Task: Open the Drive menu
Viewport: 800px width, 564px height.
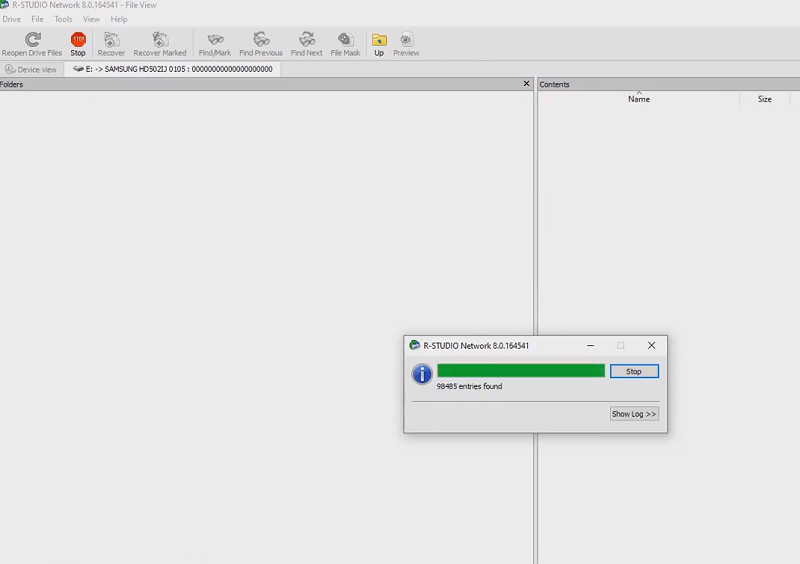Action: [12, 19]
